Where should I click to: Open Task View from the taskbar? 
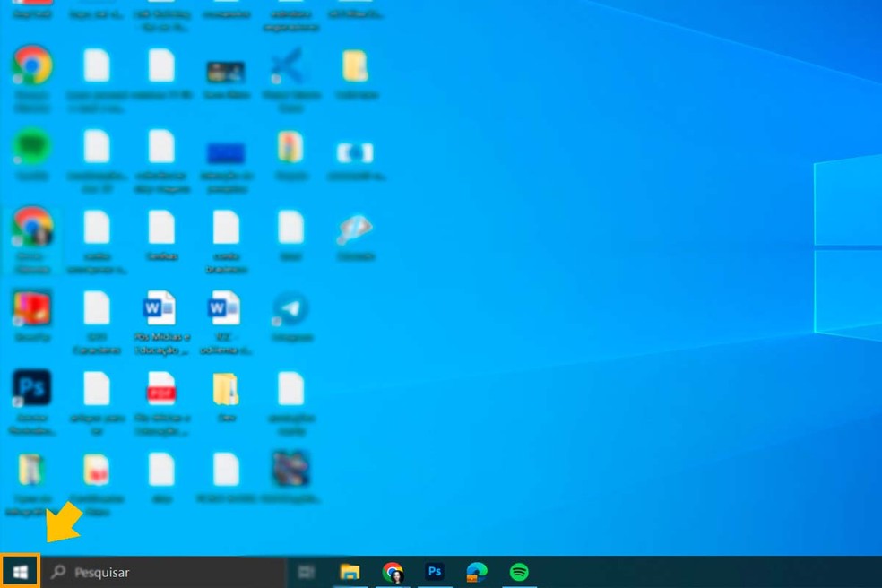click(x=307, y=571)
